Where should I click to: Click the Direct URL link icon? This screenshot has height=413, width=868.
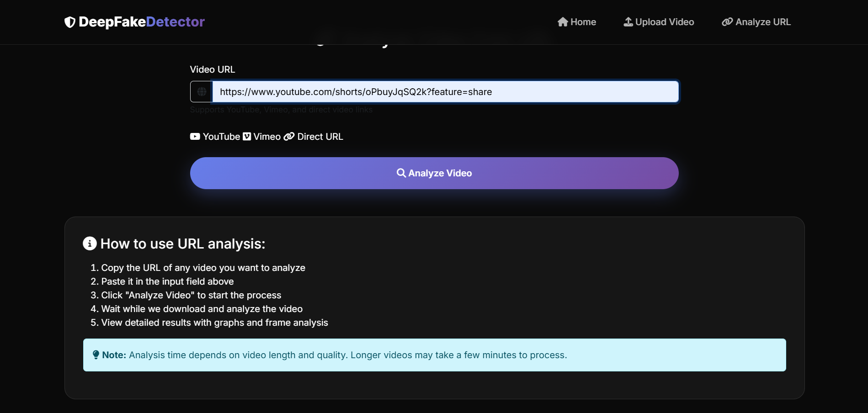click(289, 137)
